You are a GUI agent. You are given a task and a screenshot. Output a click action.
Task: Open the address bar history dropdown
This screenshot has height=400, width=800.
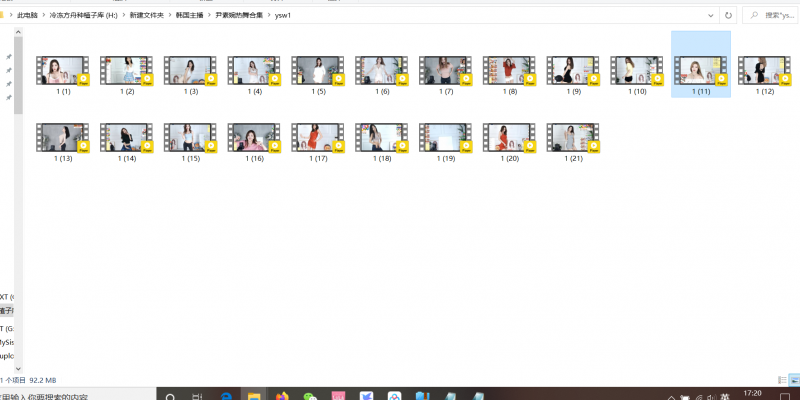(709, 15)
